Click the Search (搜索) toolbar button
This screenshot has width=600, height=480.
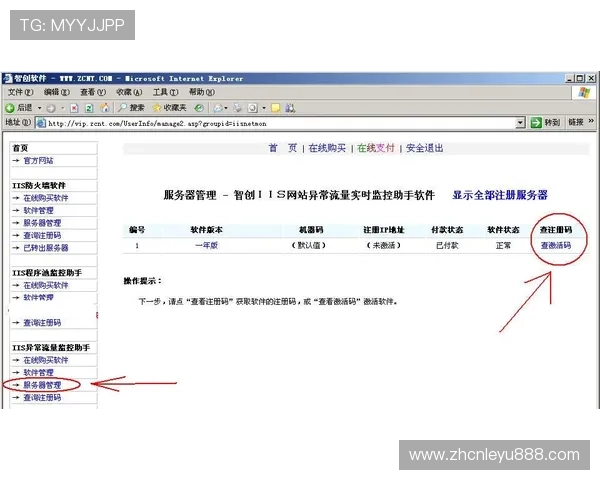[x=131, y=108]
